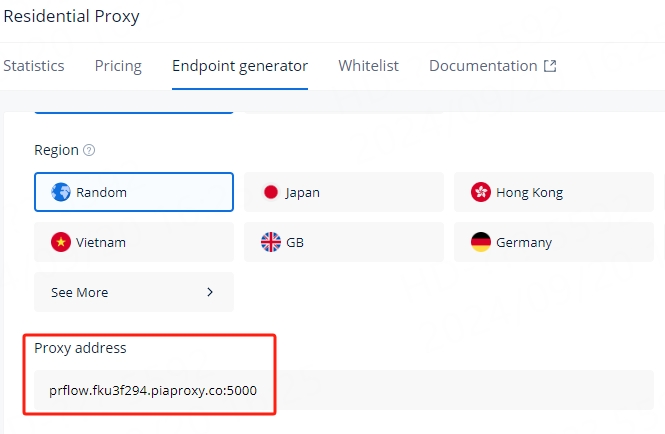Pick the Germany region option label
The image size is (665, 434).
click(x=523, y=242)
